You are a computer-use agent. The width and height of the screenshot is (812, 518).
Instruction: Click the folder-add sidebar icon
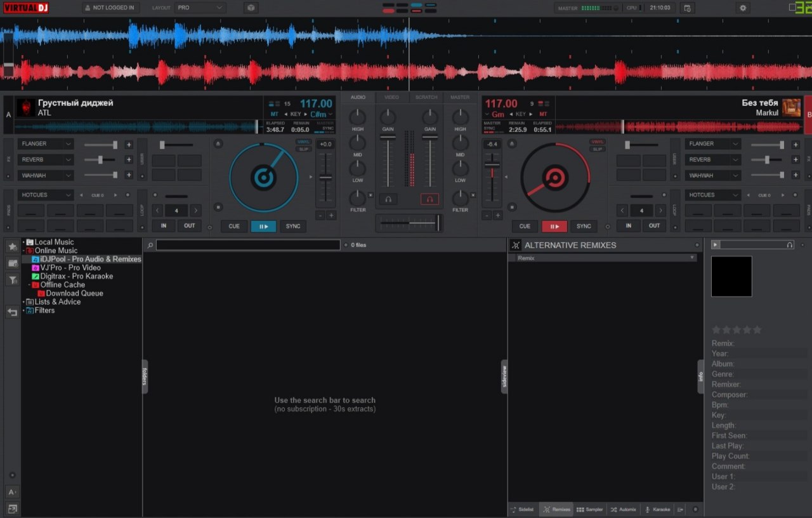pyautogui.click(x=13, y=263)
